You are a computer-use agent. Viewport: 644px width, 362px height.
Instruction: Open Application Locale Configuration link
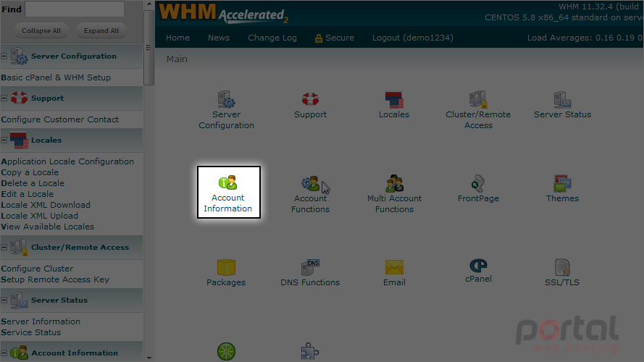[67, 161]
